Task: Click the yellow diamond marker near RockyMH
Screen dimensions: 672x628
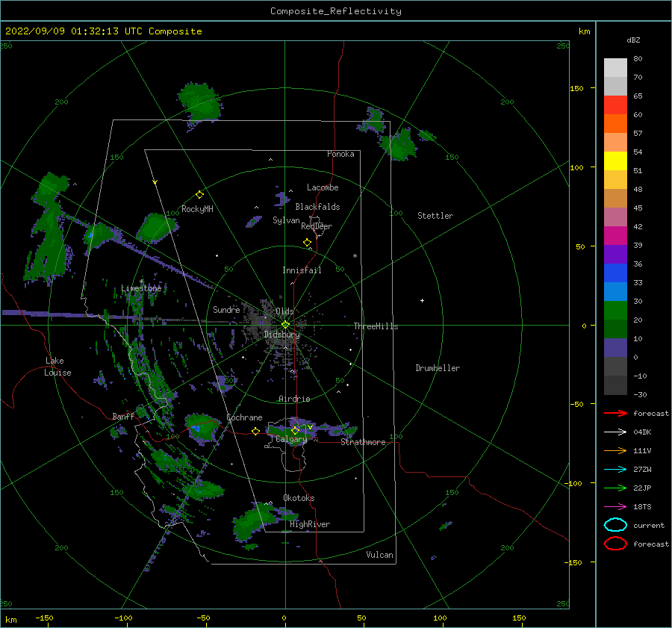Action: tap(199, 195)
